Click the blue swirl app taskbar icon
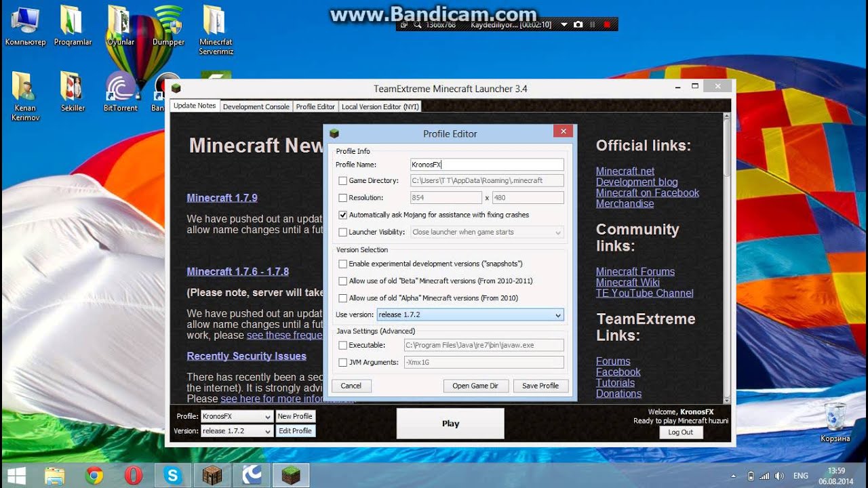Viewport: 868px width, 488px height. [252, 475]
